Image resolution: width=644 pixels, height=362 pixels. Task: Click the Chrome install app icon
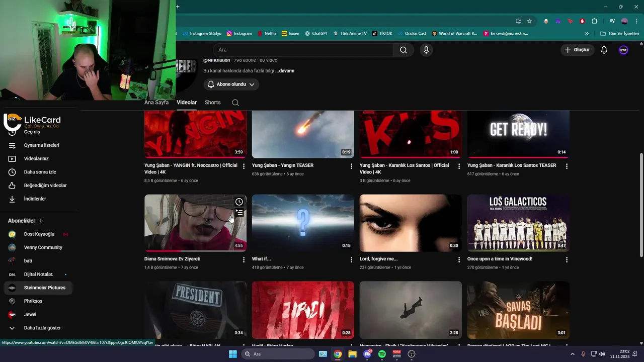[518, 21]
